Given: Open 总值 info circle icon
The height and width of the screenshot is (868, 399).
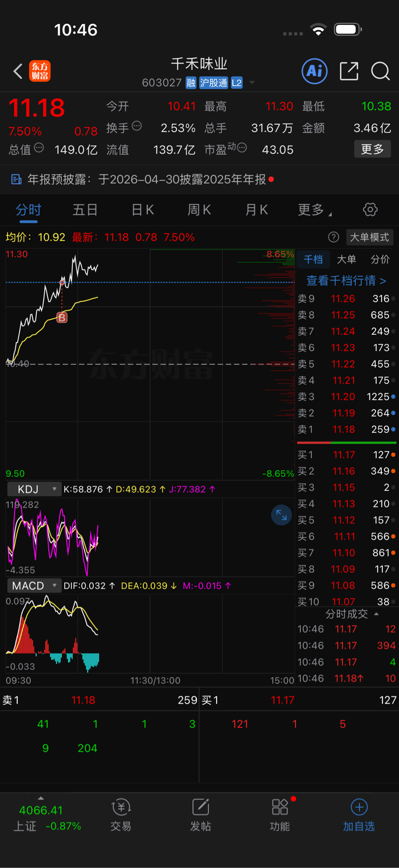Looking at the screenshot, I should [39, 148].
